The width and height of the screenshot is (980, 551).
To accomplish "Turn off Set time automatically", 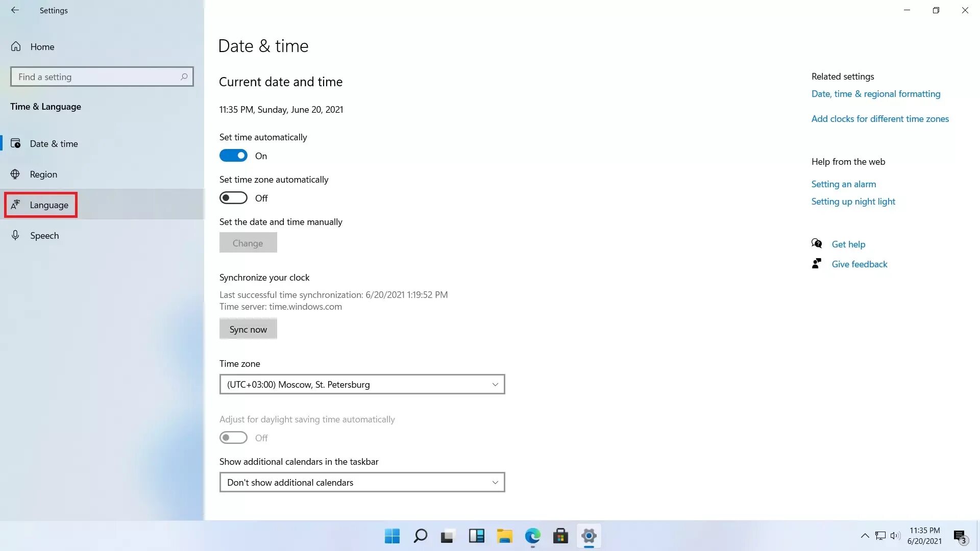I will [233, 156].
